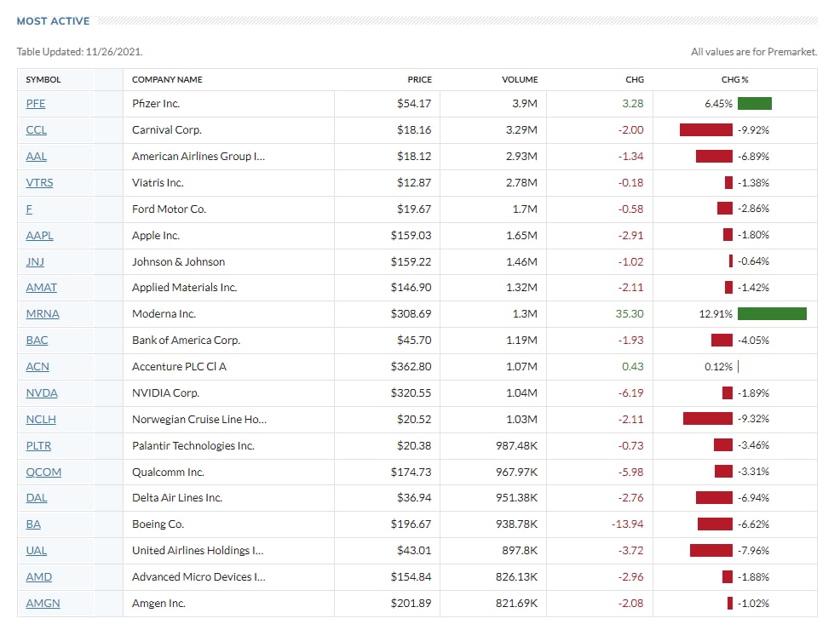840x630 pixels.
Task: Click Boeing's change value -13.94
Action: click(x=627, y=524)
